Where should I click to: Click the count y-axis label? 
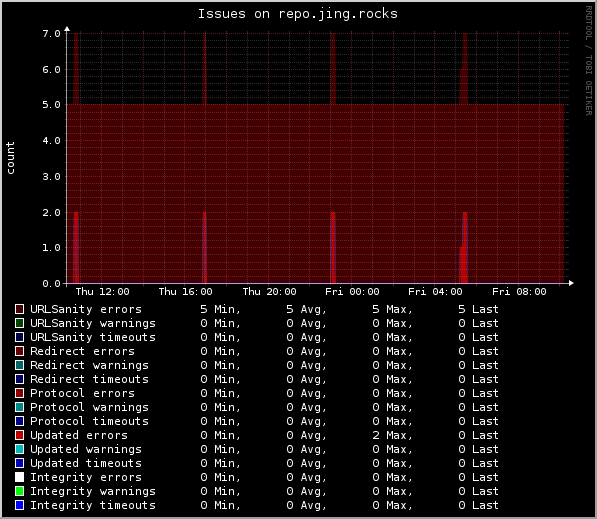[x=10, y=158]
